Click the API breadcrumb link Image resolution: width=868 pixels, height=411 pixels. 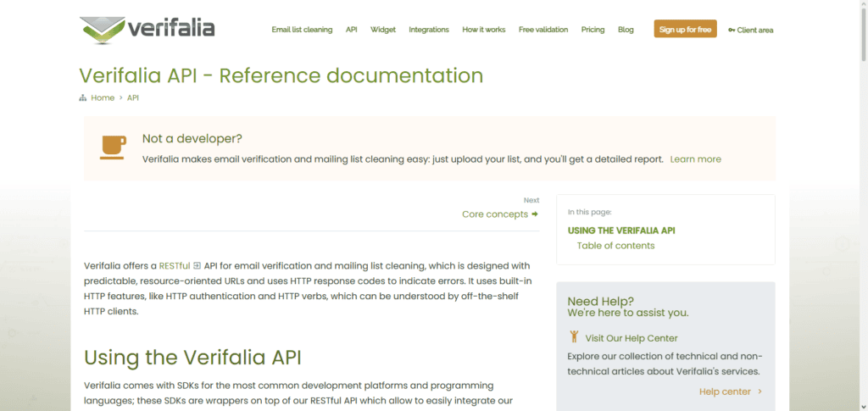[133, 98]
